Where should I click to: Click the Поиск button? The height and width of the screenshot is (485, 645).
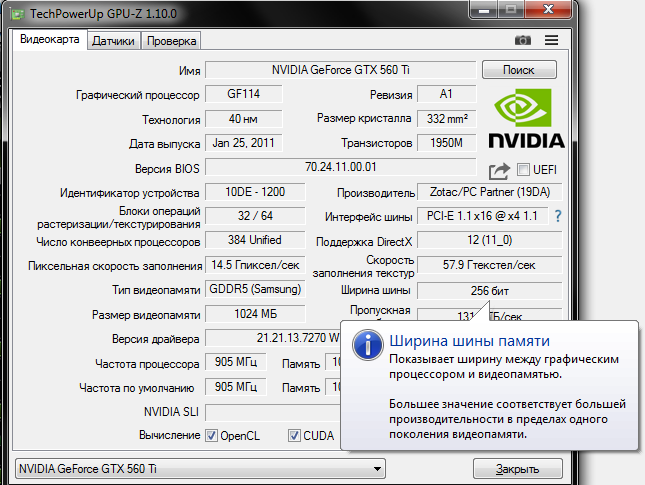click(x=519, y=70)
